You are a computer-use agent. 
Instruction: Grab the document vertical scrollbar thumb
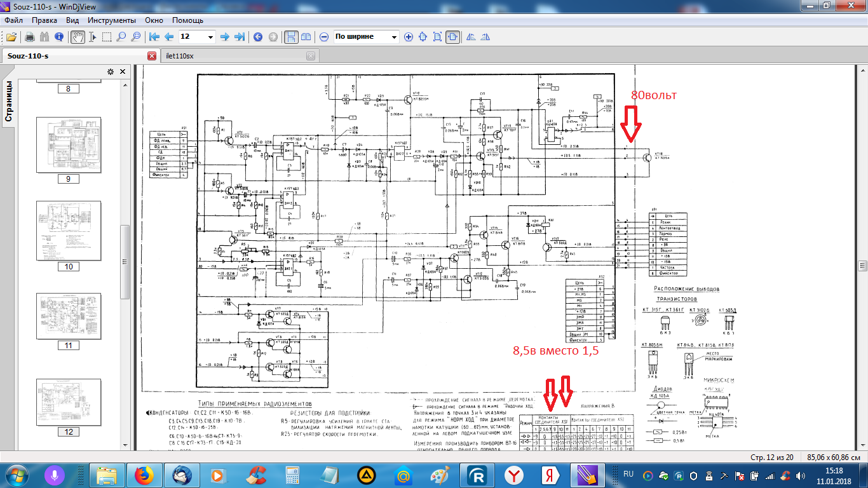tap(863, 266)
